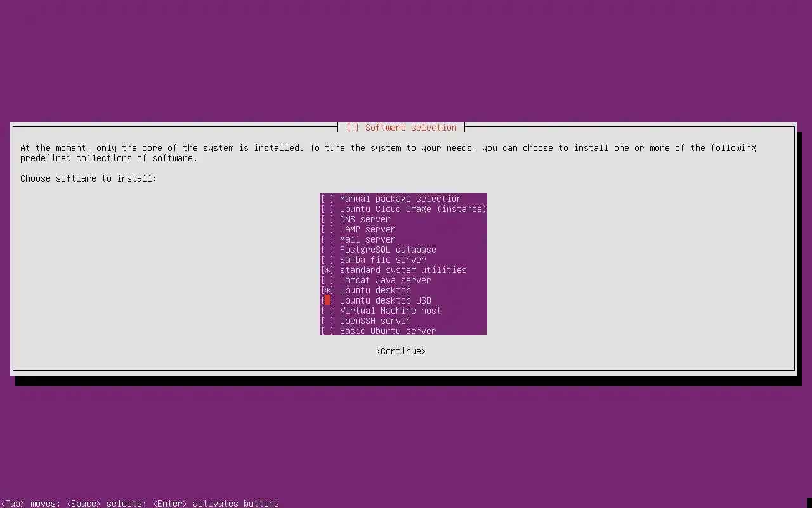Click the 'Choose software to install:' prompt
Screen dimensions: 812x508
click(x=89, y=178)
